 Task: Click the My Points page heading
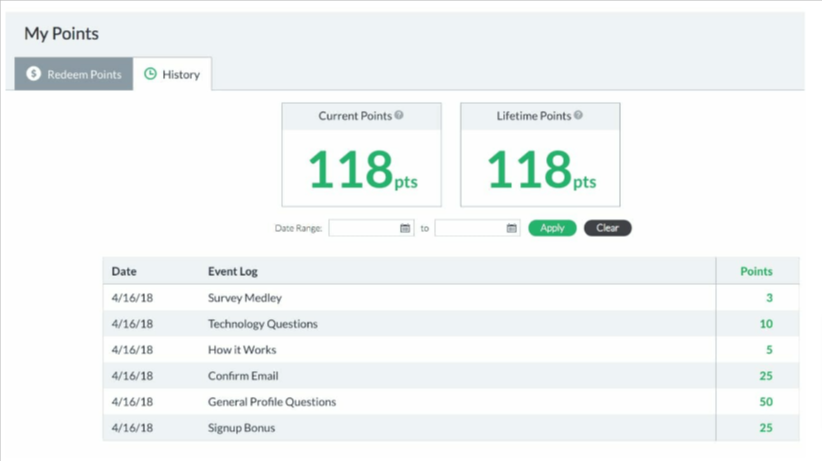(x=61, y=34)
